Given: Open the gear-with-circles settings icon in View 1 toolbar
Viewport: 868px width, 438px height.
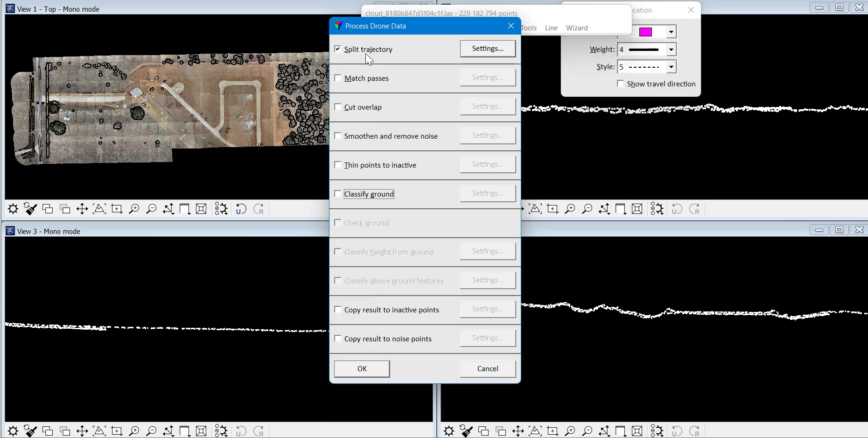Looking at the screenshot, I should (x=221, y=209).
